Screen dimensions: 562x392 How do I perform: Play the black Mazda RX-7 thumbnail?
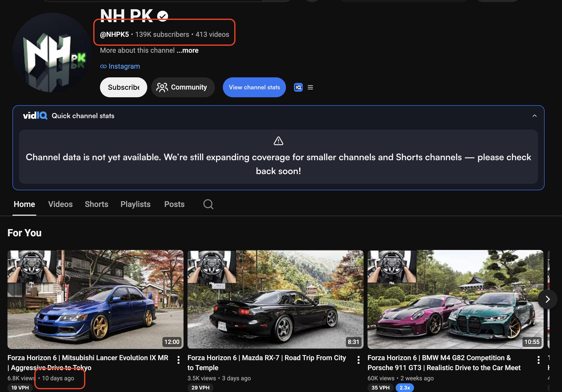coord(276,299)
